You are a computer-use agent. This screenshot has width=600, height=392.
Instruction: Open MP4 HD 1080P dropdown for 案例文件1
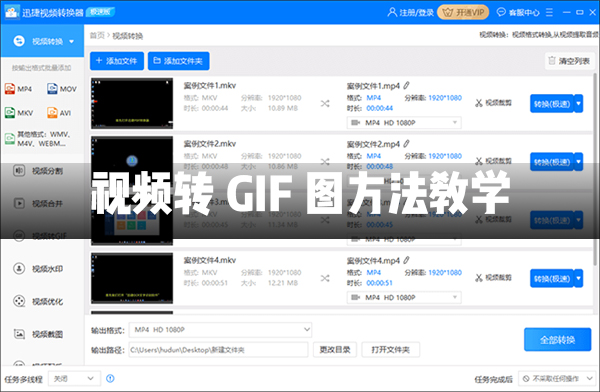pyautogui.click(x=404, y=122)
